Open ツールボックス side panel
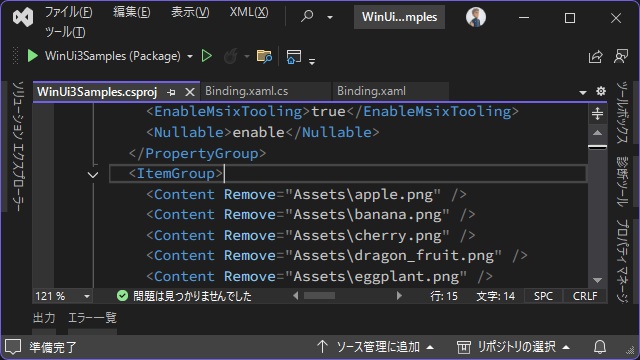The width and height of the screenshot is (640, 360). (622, 112)
